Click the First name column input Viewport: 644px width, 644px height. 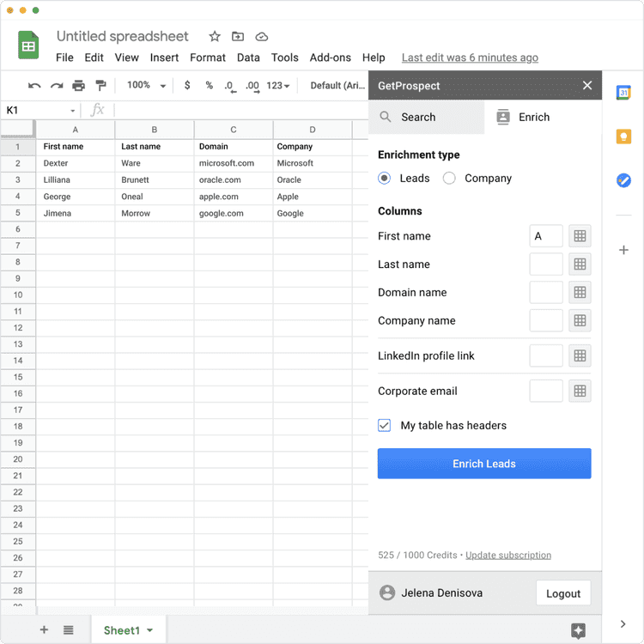point(546,236)
